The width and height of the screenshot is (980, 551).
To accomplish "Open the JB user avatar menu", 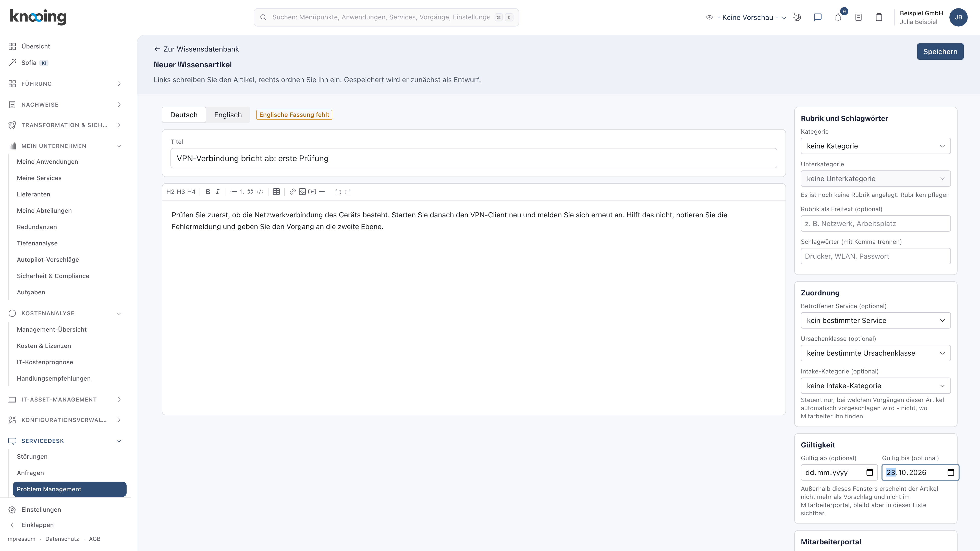I will (958, 18).
